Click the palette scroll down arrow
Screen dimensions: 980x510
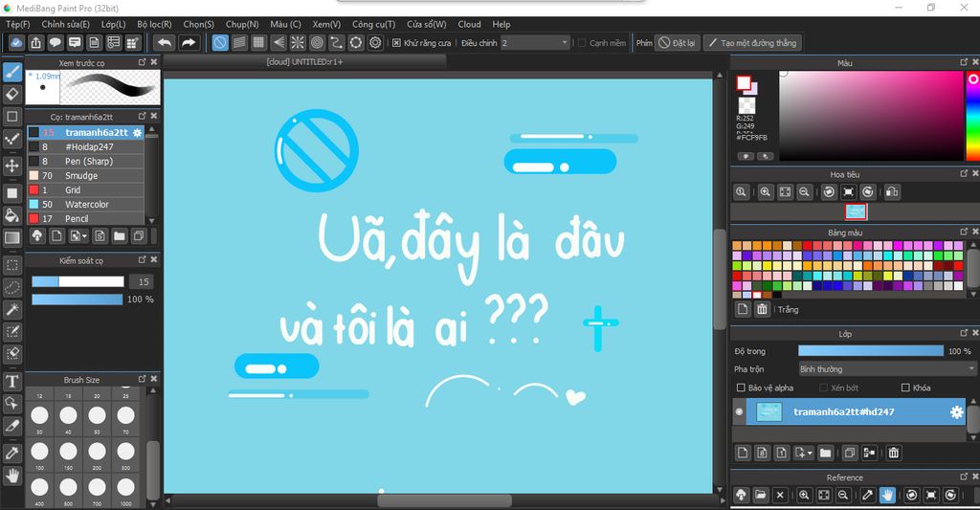pyautogui.click(x=973, y=293)
